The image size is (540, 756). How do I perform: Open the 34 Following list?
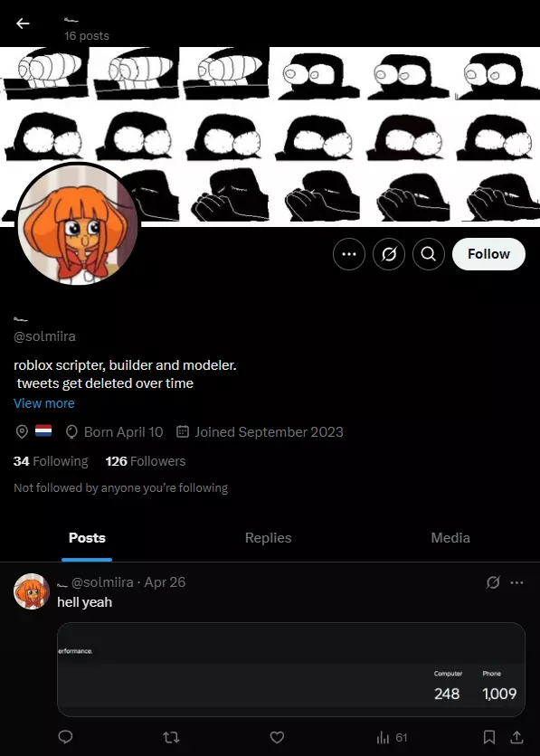[x=51, y=461]
